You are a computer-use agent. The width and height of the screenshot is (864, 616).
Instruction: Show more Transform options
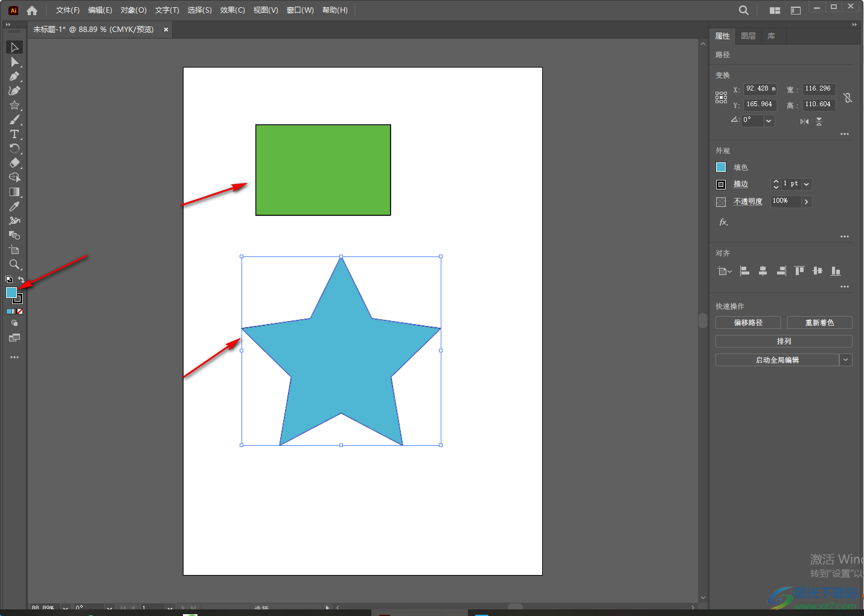point(845,134)
